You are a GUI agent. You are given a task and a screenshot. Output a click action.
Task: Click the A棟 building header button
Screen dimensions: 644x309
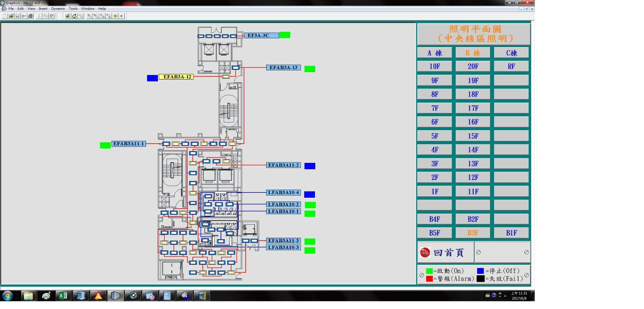coord(435,53)
